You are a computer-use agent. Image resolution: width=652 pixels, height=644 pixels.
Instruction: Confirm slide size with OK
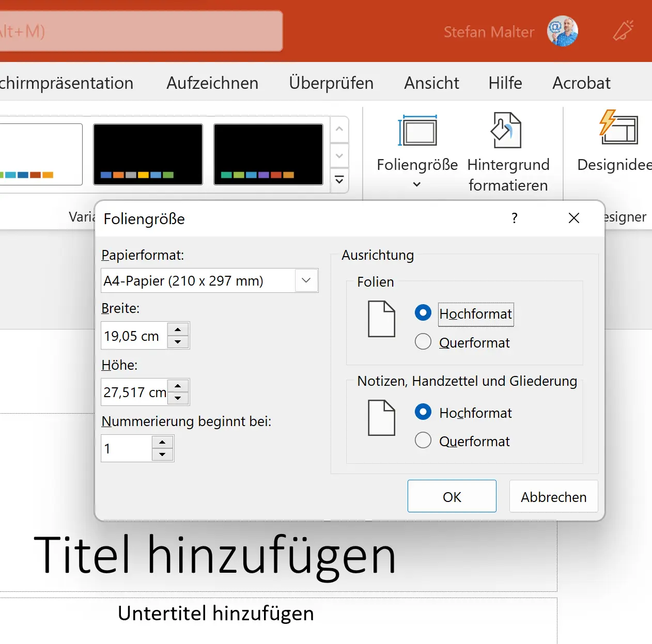click(x=452, y=496)
